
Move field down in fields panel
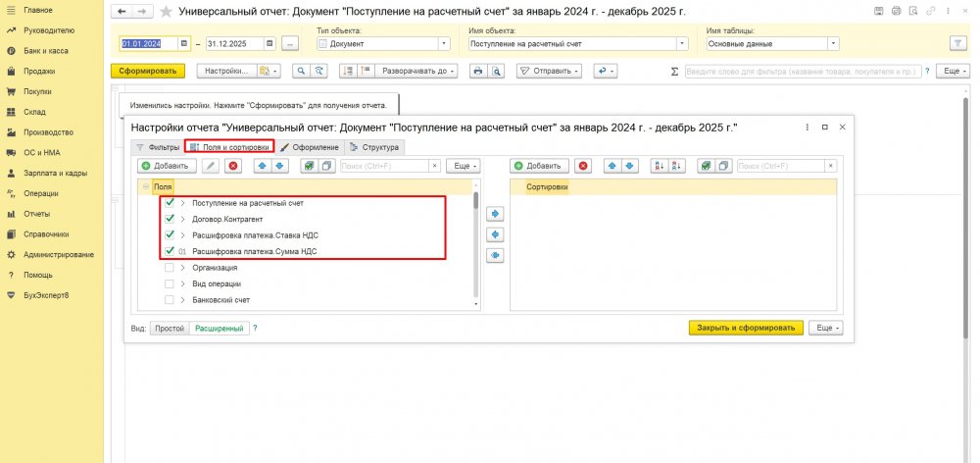(279, 166)
